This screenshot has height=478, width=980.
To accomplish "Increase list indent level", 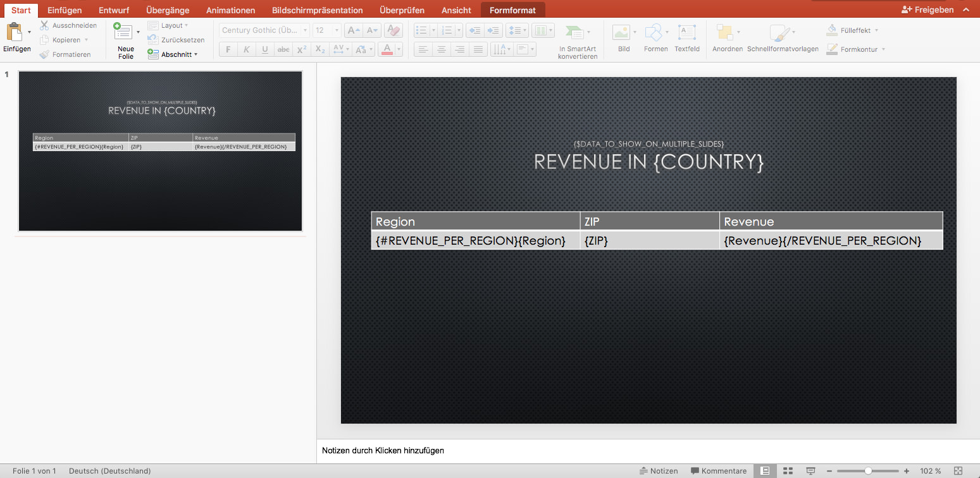I will (494, 30).
